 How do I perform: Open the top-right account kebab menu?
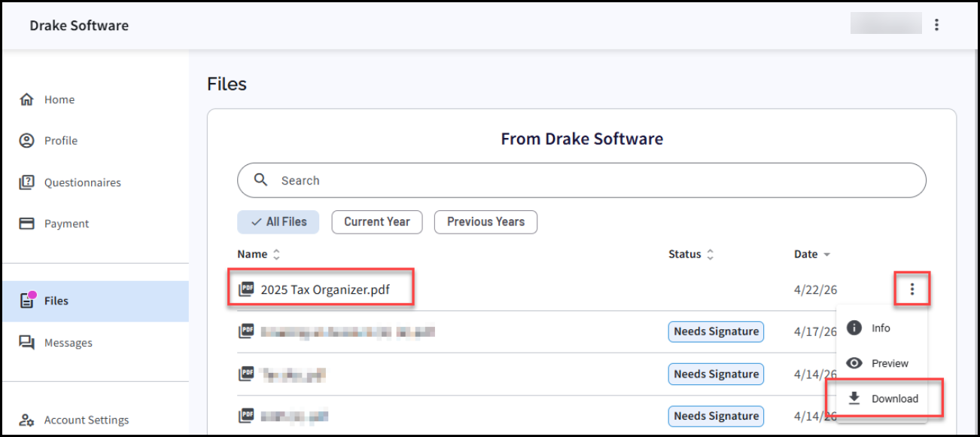[936, 25]
